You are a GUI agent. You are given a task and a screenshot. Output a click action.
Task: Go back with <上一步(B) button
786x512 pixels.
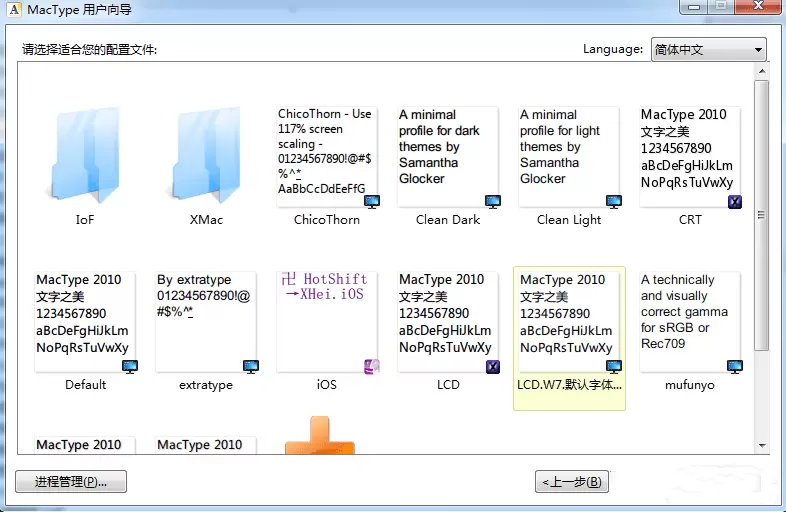click(x=571, y=481)
